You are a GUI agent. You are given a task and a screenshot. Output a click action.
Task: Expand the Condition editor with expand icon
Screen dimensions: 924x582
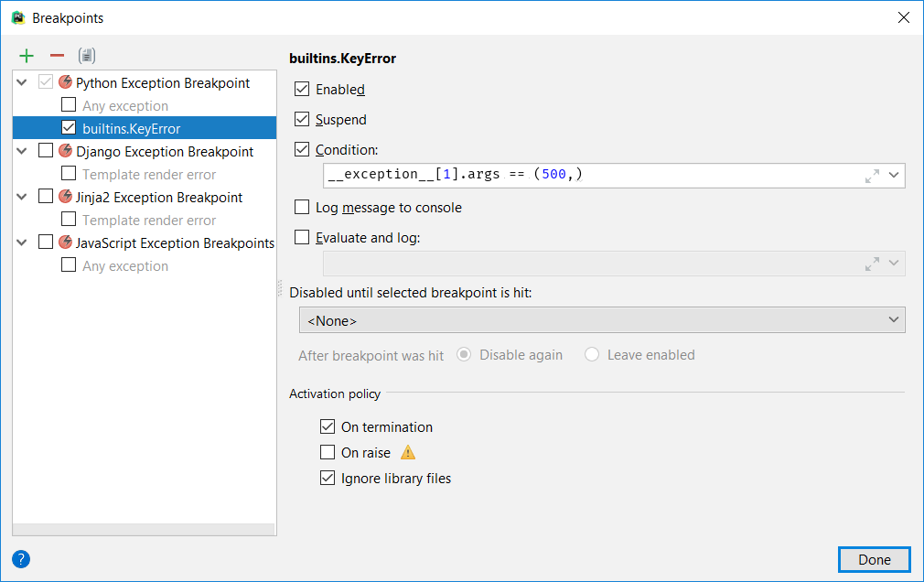point(872,176)
